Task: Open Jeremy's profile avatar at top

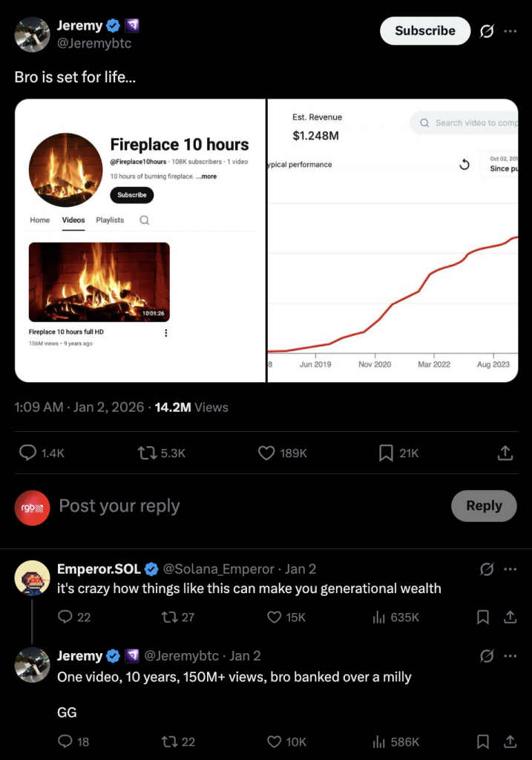Action: coord(32,34)
